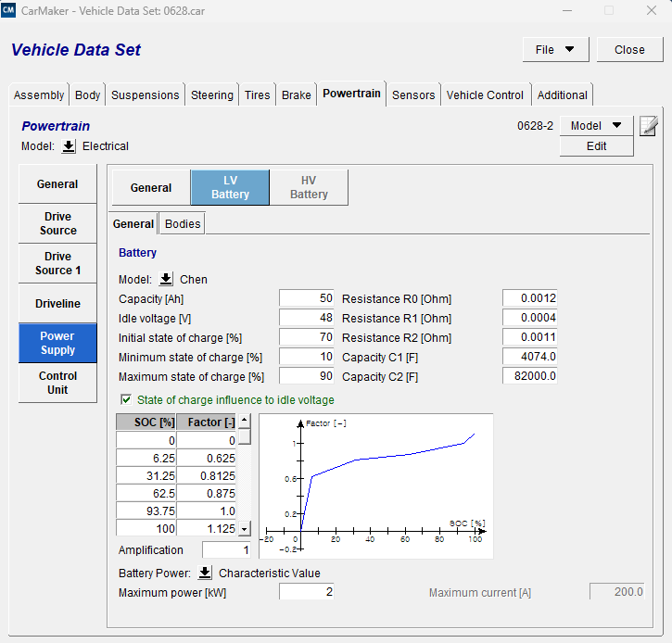Open the powertrain Model selection download icon

(69, 146)
